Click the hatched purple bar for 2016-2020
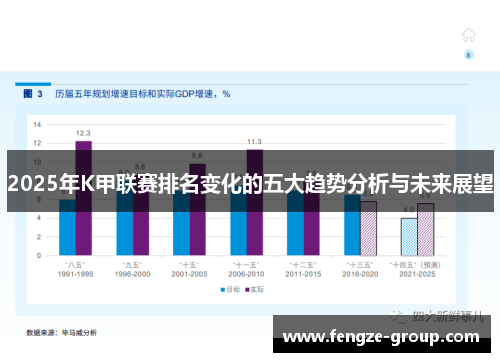 (369, 229)
